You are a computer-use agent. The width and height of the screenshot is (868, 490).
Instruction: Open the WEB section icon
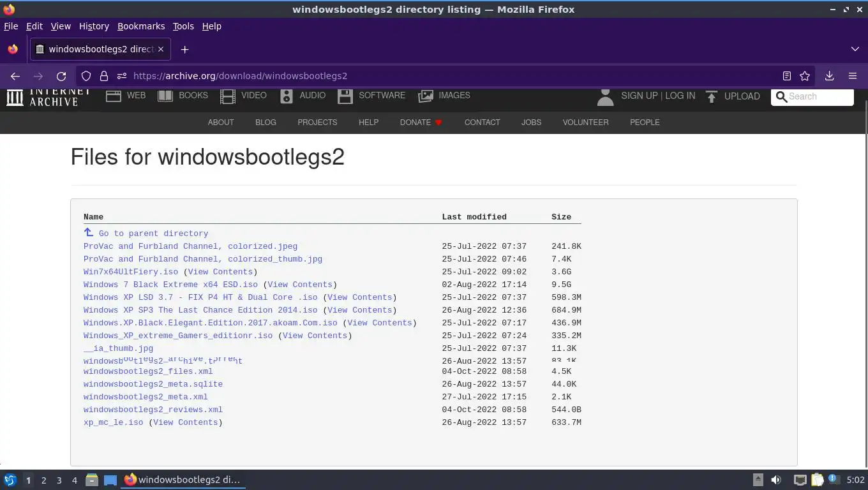[114, 96]
